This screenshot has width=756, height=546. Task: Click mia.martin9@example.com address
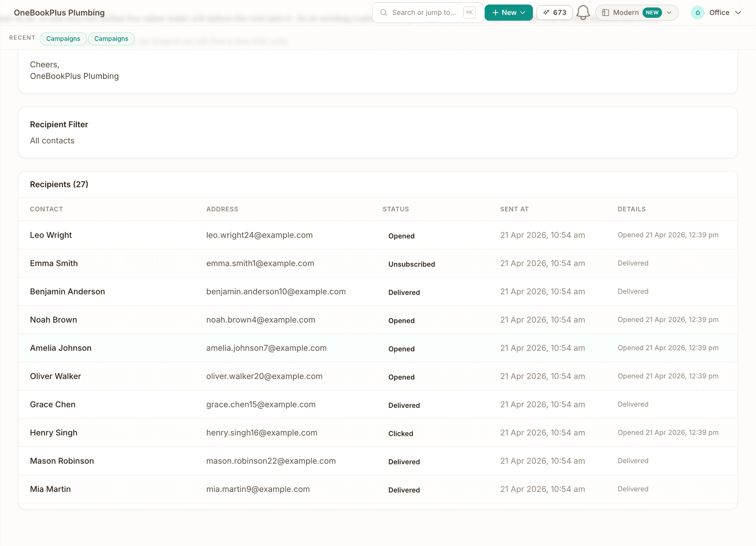click(258, 489)
